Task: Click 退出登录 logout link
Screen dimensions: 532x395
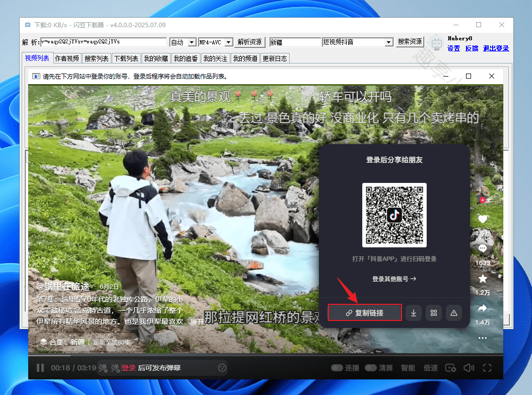Action: coord(496,48)
